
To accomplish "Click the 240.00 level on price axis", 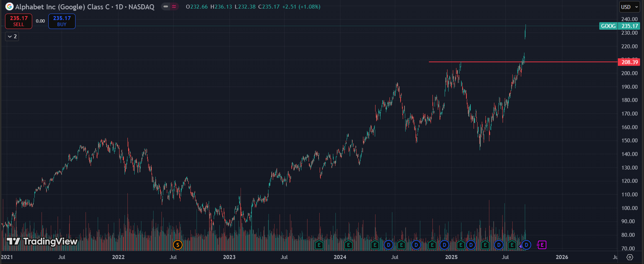I will pos(630,19).
